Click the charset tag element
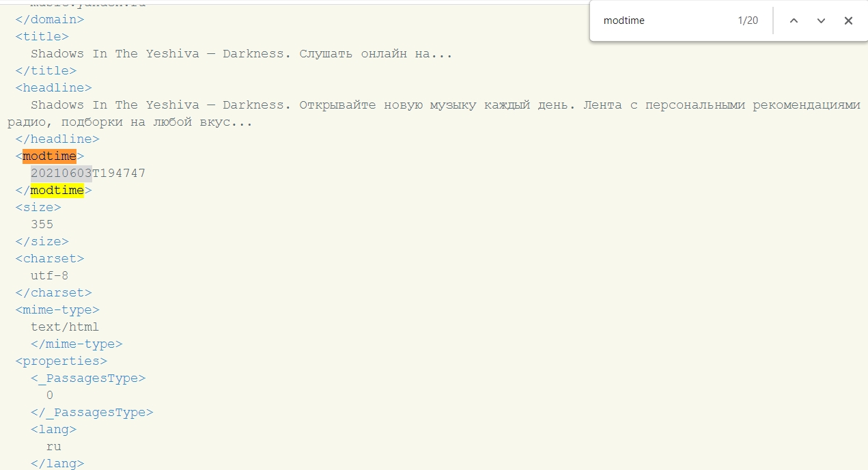This screenshot has width=868, height=470. click(49, 258)
